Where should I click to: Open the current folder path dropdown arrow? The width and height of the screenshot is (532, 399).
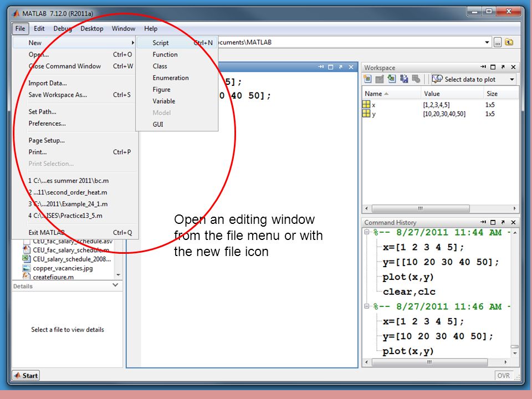point(487,43)
